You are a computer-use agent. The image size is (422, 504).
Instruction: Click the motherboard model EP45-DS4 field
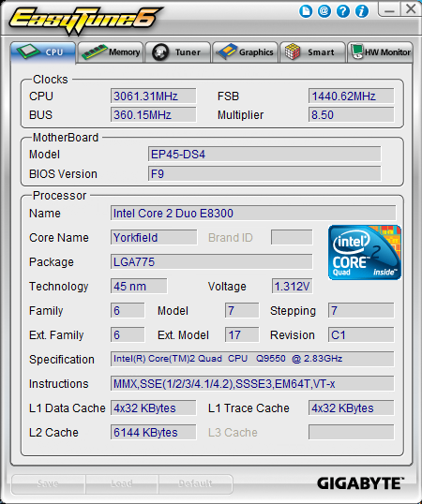264,155
